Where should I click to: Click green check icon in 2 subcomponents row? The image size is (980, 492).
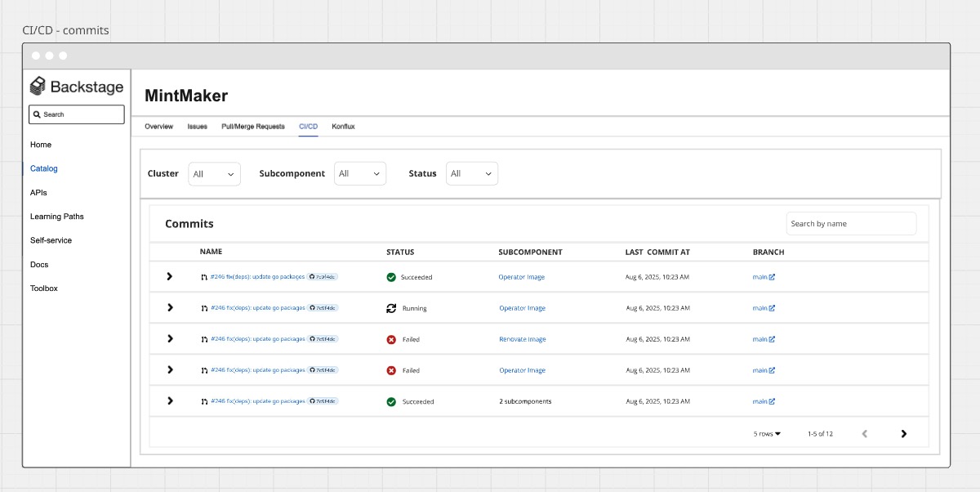point(391,401)
